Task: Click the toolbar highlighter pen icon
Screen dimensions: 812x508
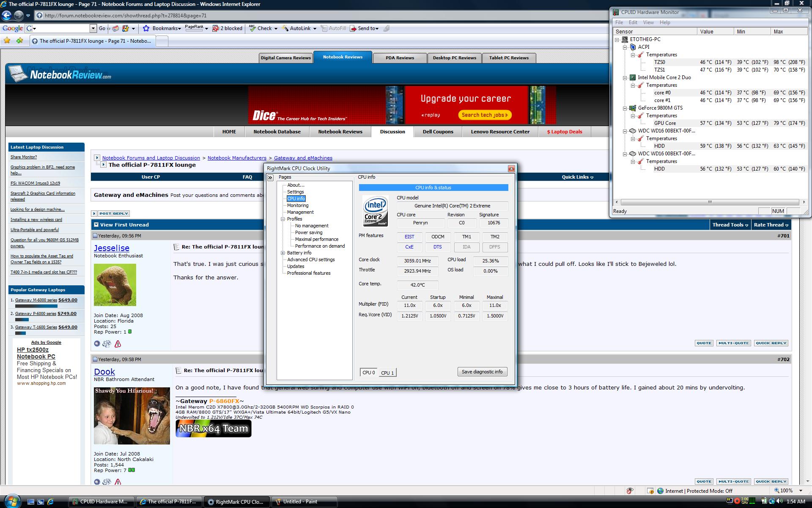Action: [x=386, y=28]
